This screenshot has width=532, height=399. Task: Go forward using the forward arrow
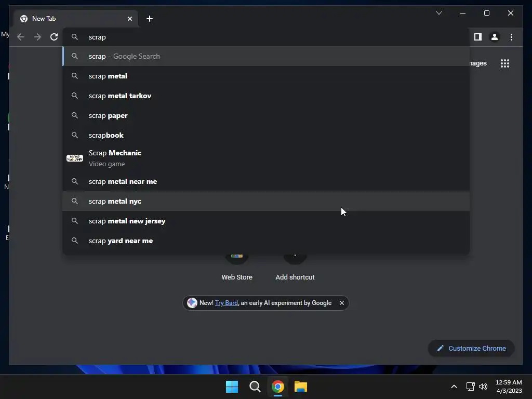coord(37,37)
